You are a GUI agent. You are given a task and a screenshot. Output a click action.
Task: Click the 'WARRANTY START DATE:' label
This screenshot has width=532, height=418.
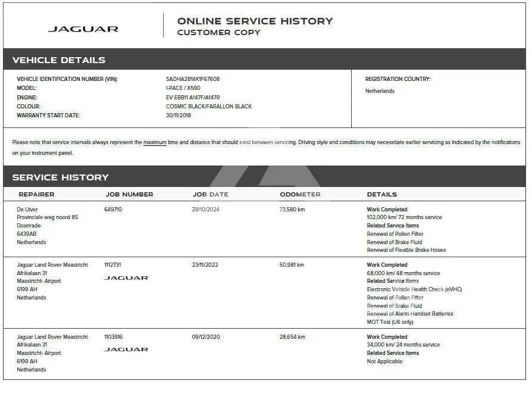pyautogui.click(x=48, y=116)
